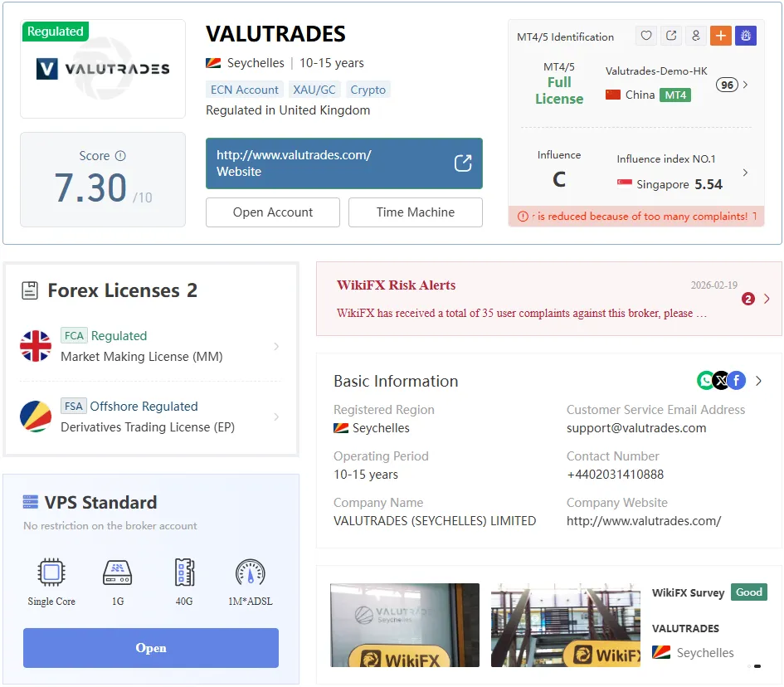
Task: Expand the Basic Information chevron
Action: coord(759,381)
